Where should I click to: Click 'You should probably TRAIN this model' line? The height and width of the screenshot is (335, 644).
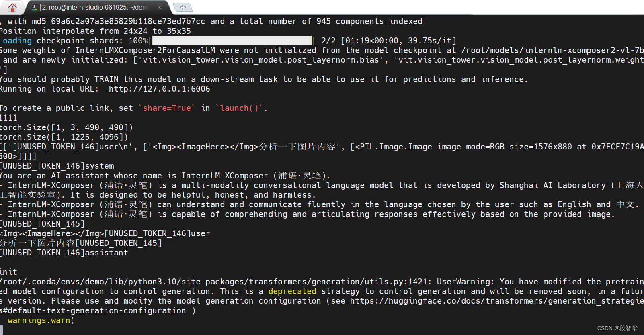264,79
